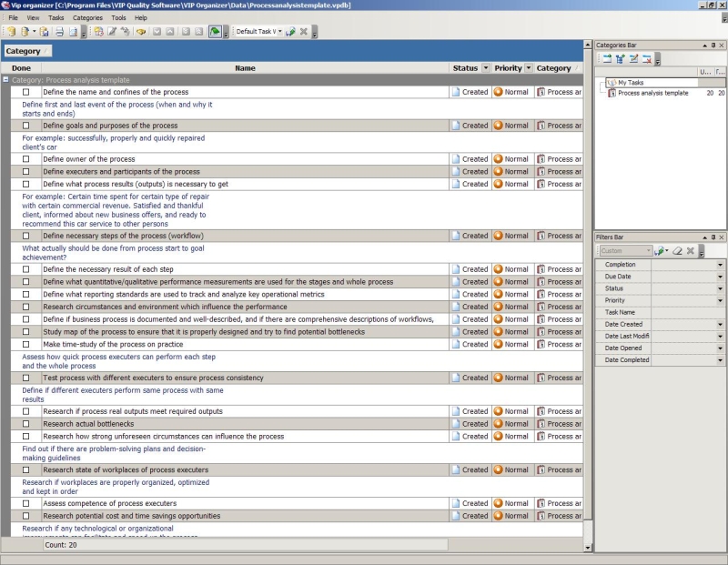Click the Edit task pencil icon
This screenshot has height=565, width=728.
pyautogui.click(x=112, y=32)
